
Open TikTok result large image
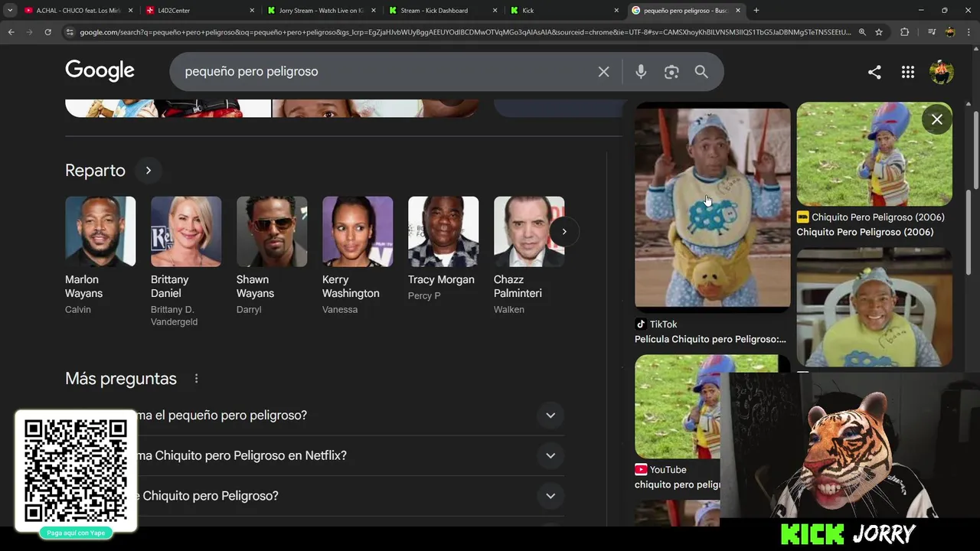click(712, 207)
